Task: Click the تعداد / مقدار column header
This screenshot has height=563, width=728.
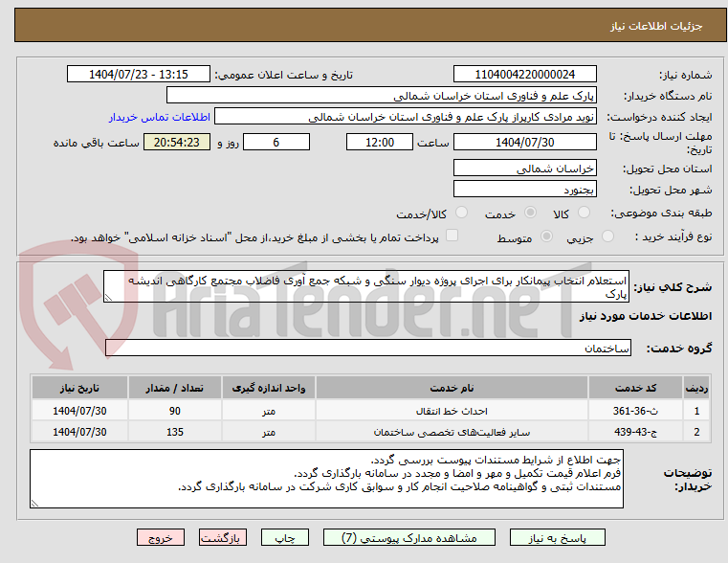Action: [174, 388]
